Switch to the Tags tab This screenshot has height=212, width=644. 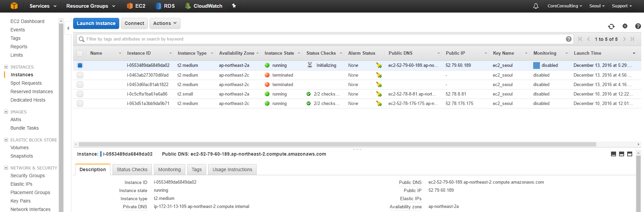coord(197,169)
